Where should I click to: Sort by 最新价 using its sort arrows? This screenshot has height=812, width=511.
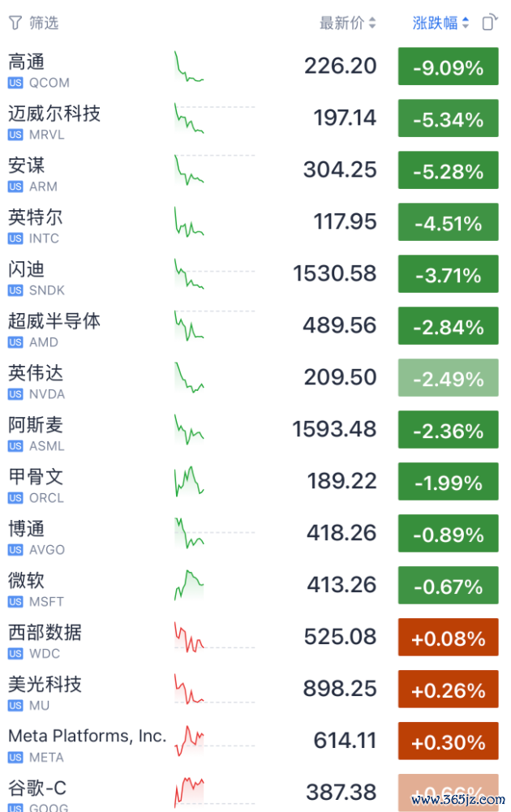coord(372,23)
